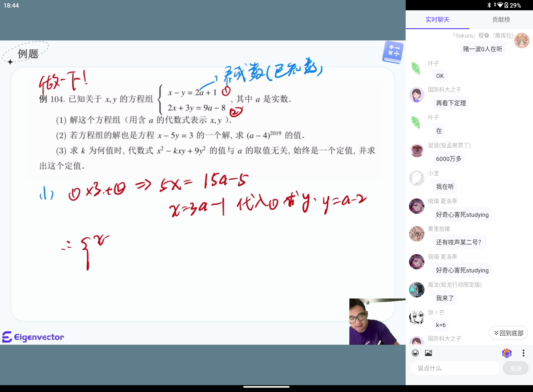Tap the Eigenvector logo on slide
Screen dimensions: 533x392
click(x=33, y=337)
